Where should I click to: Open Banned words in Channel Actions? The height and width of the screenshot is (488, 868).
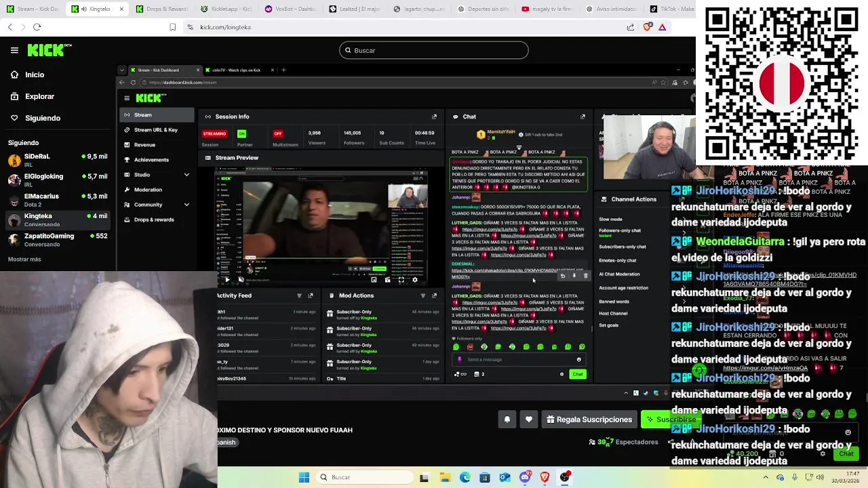614,302
